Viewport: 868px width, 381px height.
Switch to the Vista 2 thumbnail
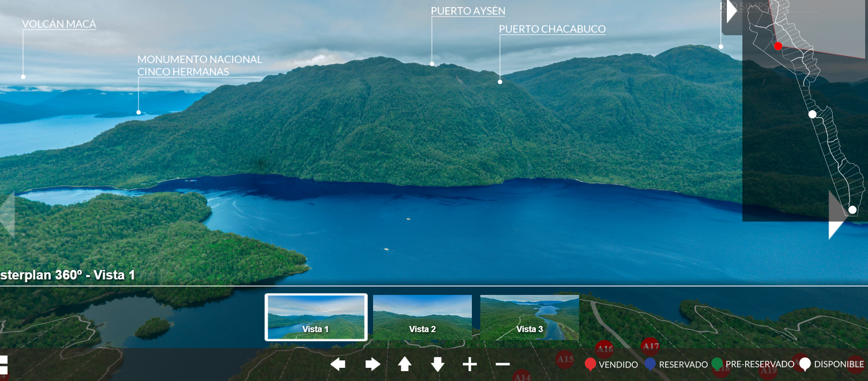422,317
